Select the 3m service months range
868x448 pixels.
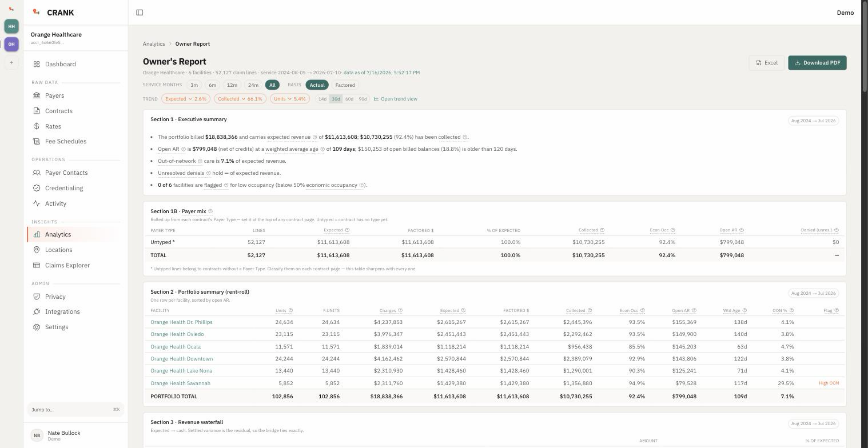[194, 85]
